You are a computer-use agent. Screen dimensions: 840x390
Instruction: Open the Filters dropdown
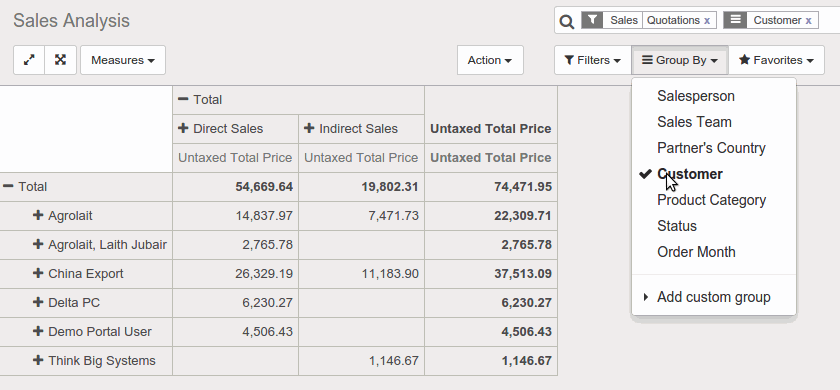(592, 60)
